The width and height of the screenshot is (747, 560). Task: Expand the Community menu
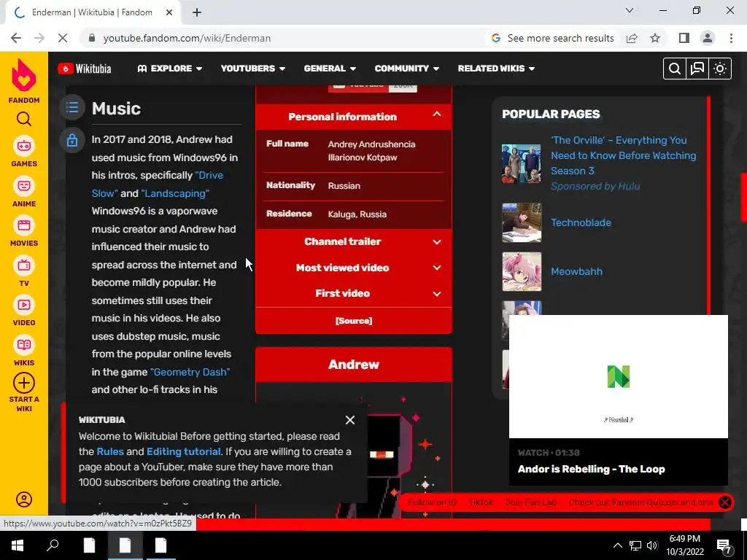tap(407, 69)
